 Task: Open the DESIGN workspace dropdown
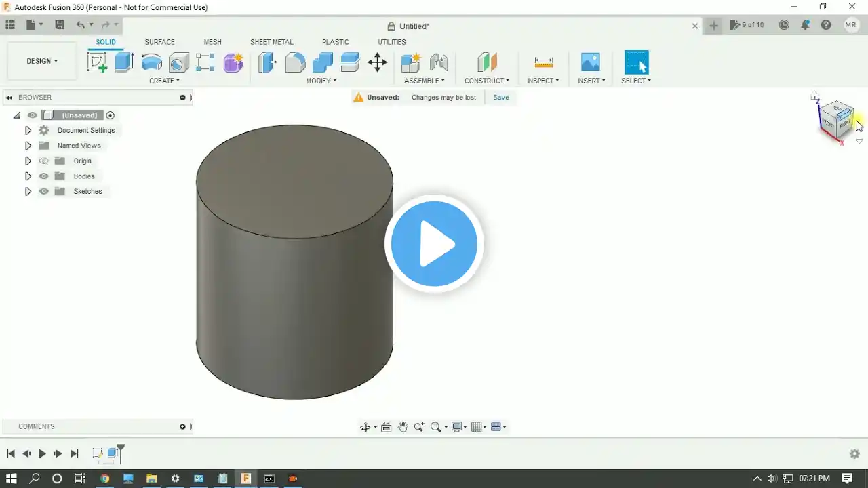42,61
